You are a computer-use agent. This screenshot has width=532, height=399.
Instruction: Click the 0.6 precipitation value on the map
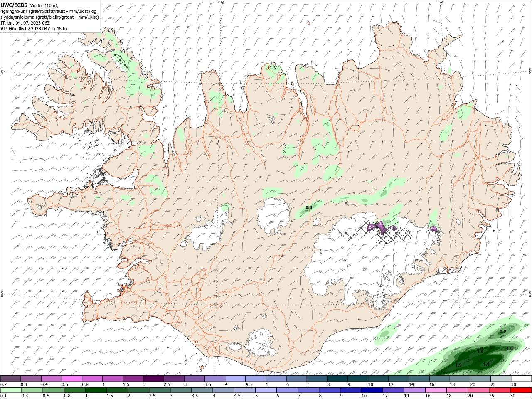tap(309, 207)
